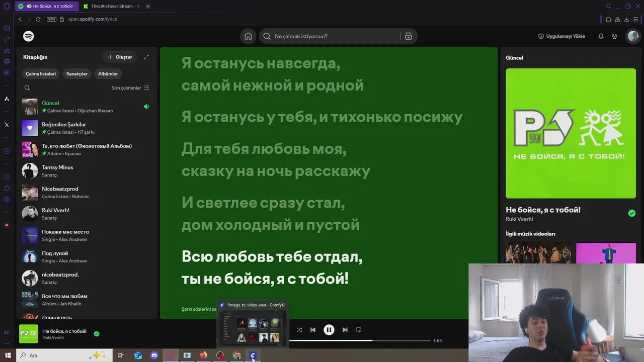Open browser extensions puzzle icon

608,19
